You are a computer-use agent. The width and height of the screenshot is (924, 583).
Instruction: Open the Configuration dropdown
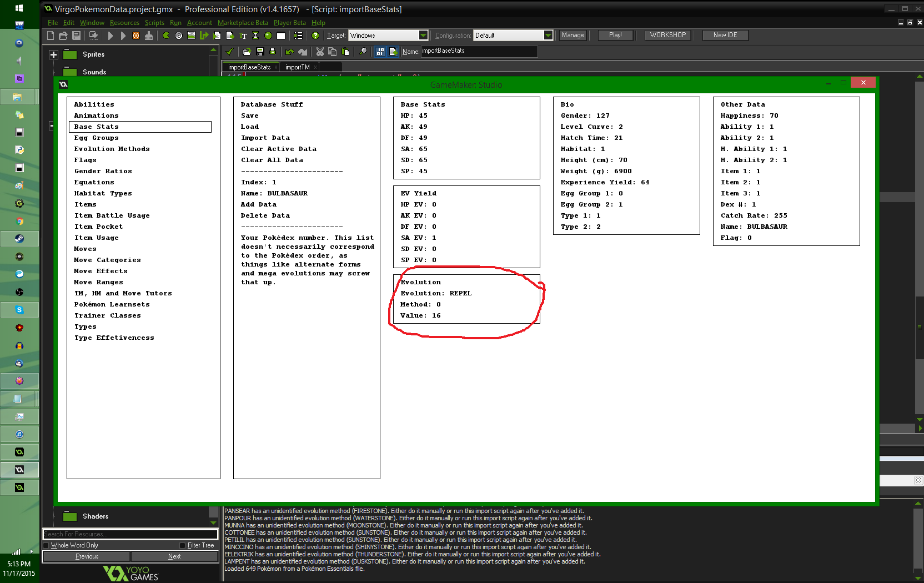tap(548, 36)
